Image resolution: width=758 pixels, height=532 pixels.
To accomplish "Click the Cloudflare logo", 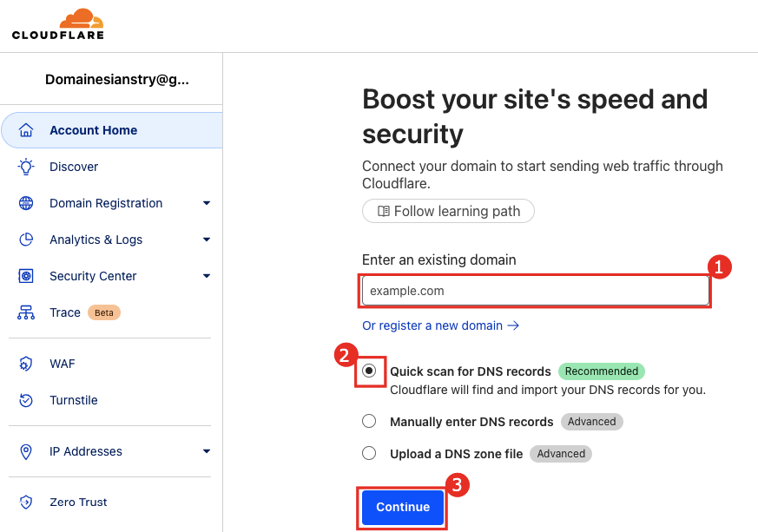I will point(58,23).
